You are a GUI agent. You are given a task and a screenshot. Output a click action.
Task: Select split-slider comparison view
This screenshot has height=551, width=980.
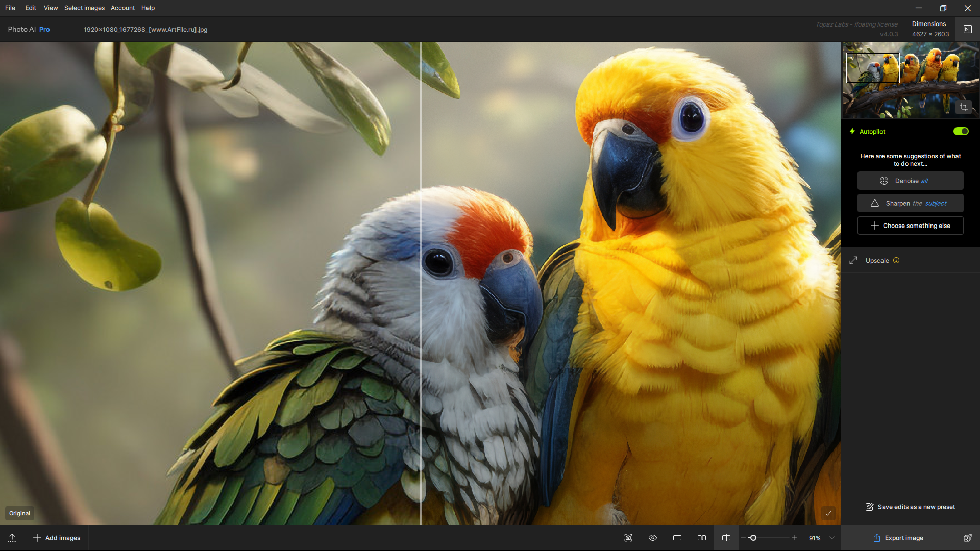click(726, 538)
